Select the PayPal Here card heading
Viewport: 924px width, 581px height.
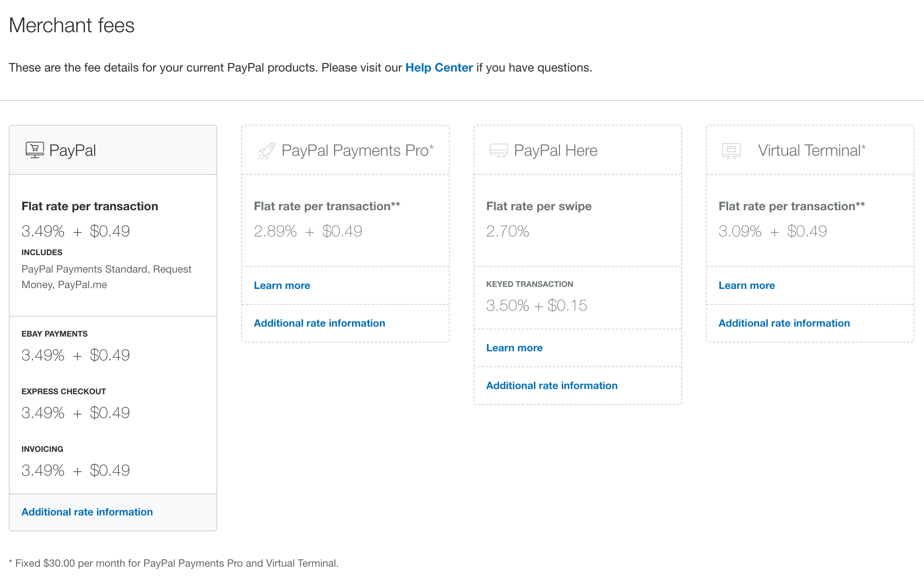pos(556,150)
